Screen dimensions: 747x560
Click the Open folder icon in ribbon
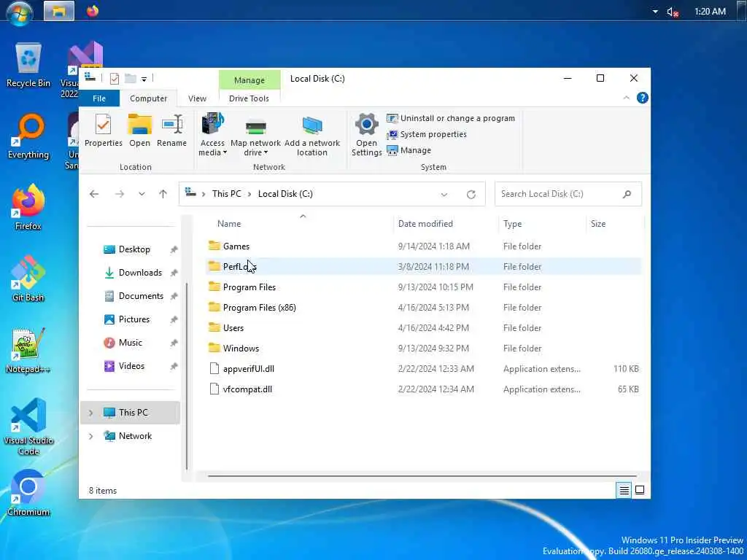139,130
